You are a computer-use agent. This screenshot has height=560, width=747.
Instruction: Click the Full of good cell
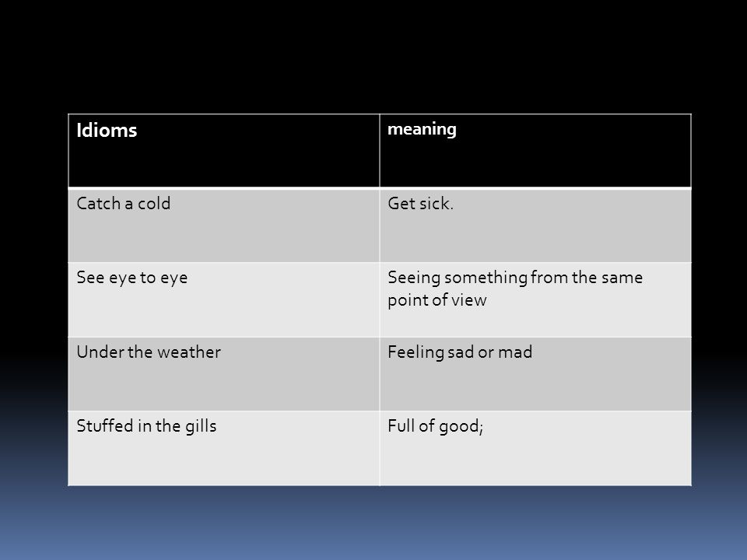point(535,449)
